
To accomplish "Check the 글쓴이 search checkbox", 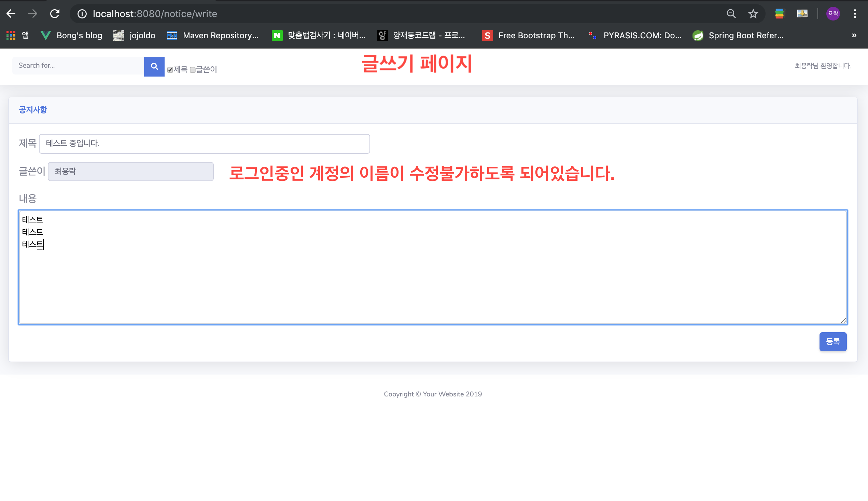I will (x=193, y=70).
